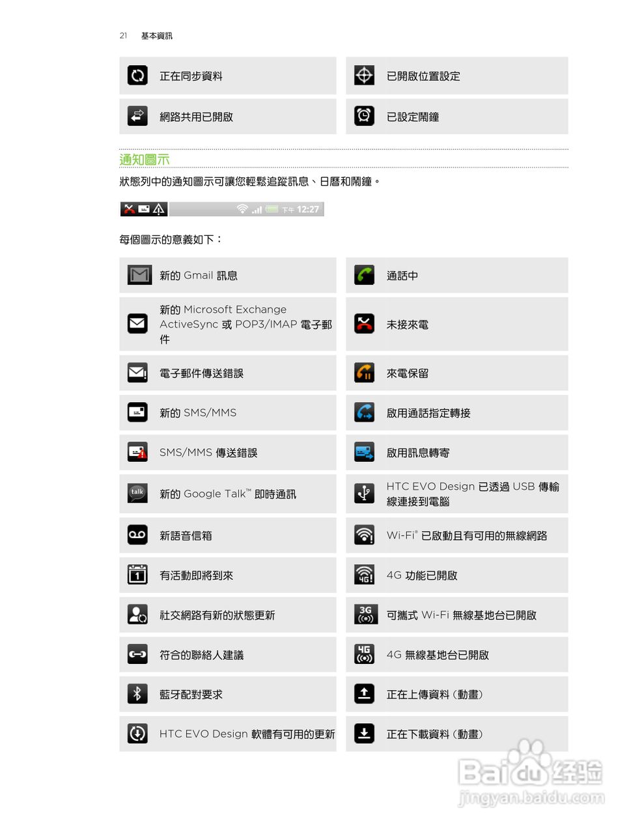Click the data syncing icon
The height and width of the screenshot is (834, 644).
click(137, 76)
